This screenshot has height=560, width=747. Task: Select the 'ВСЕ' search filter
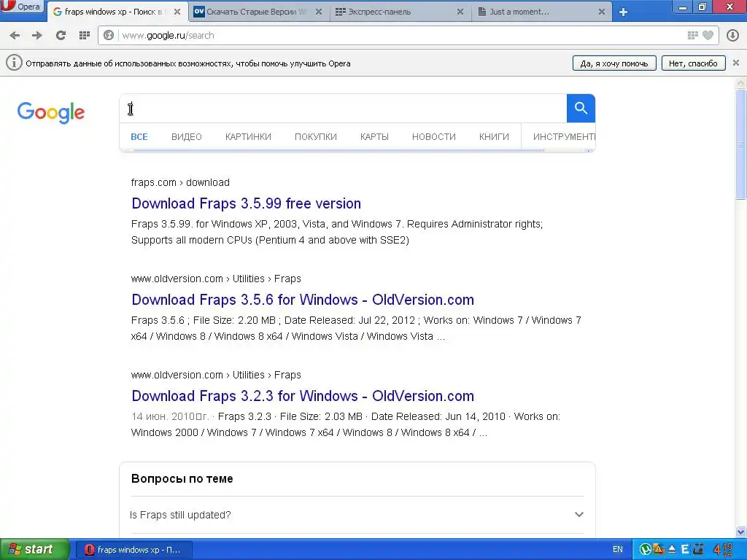tap(139, 136)
